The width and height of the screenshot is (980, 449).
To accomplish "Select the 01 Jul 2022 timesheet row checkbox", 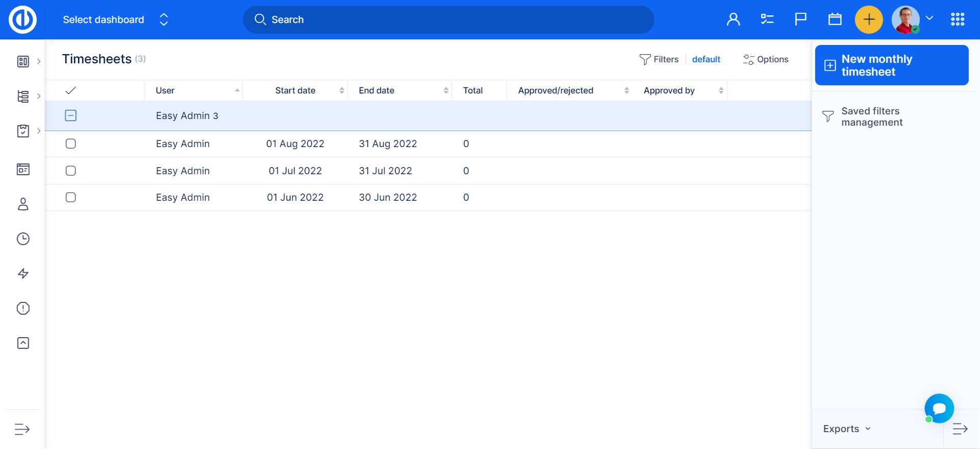I will 71,171.
